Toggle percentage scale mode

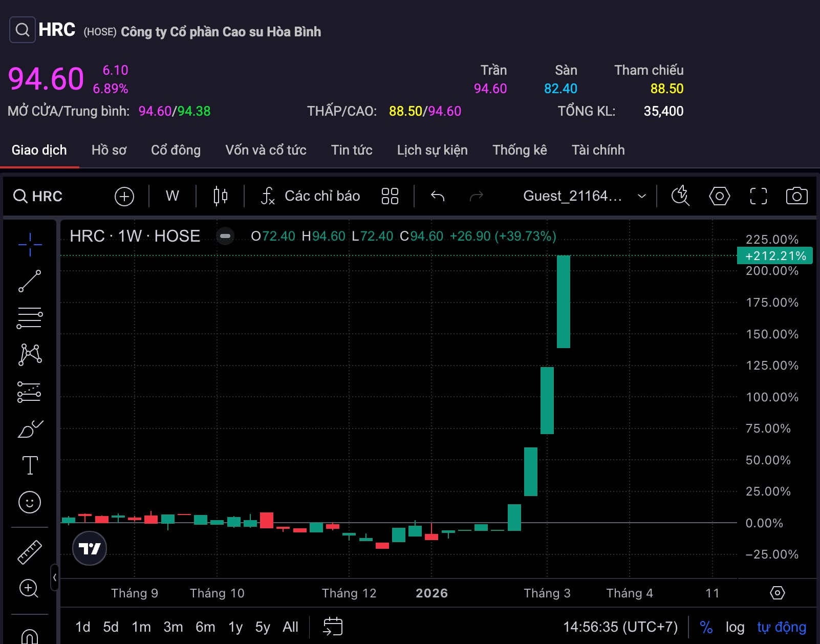[706, 627]
